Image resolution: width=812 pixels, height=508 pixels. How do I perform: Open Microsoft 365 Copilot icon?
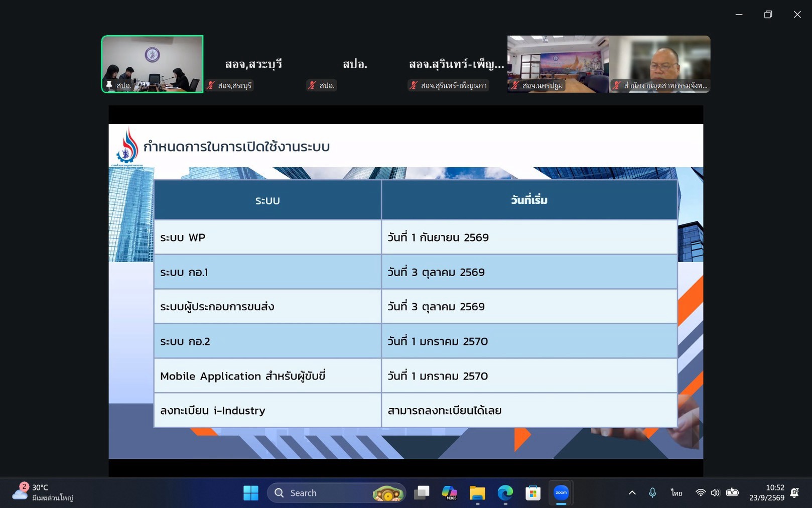449,493
